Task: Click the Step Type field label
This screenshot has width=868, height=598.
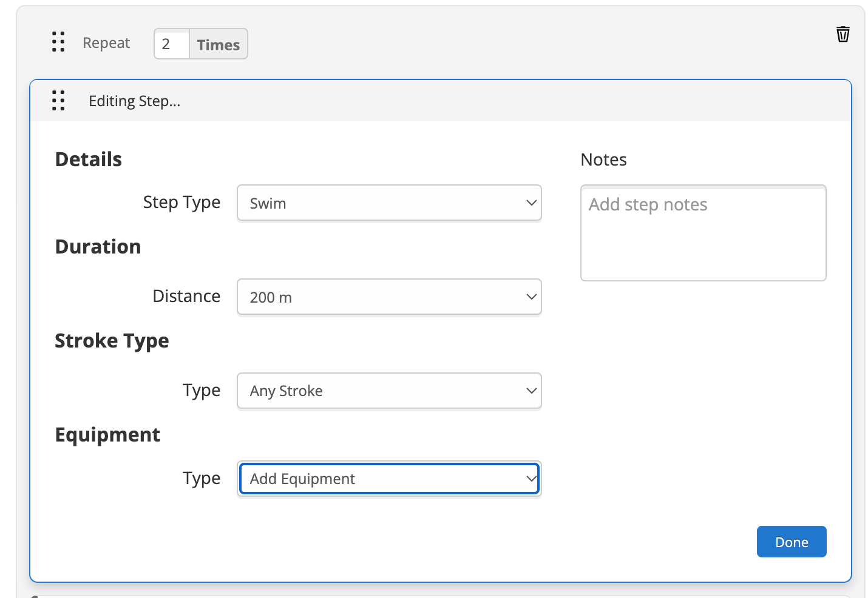Action: [181, 203]
